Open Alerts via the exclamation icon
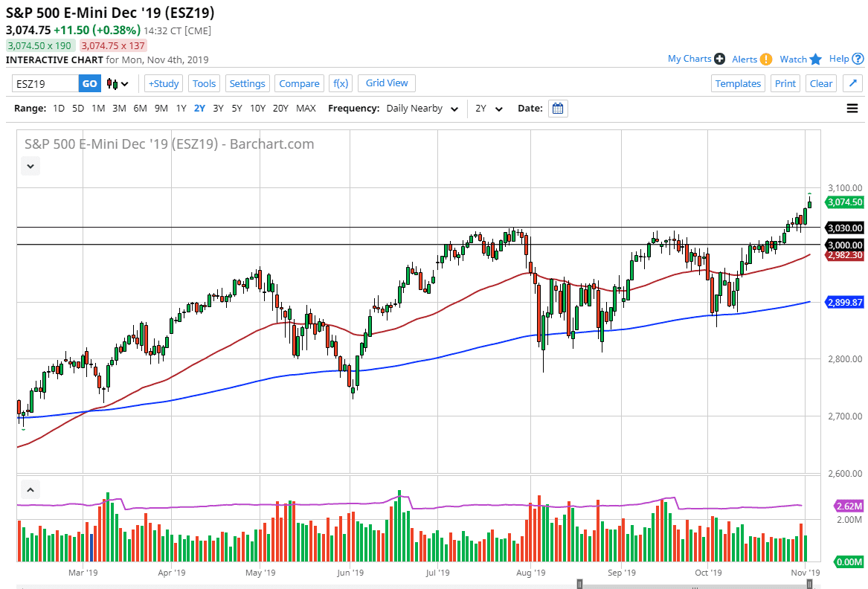The height and width of the screenshot is (589, 868). point(768,58)
